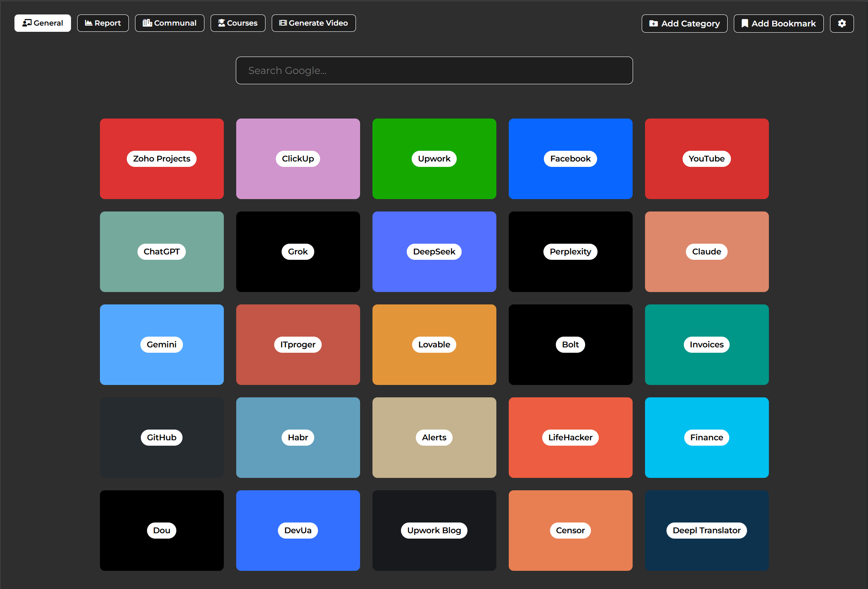Click the Search Google input field

(434, 71)
